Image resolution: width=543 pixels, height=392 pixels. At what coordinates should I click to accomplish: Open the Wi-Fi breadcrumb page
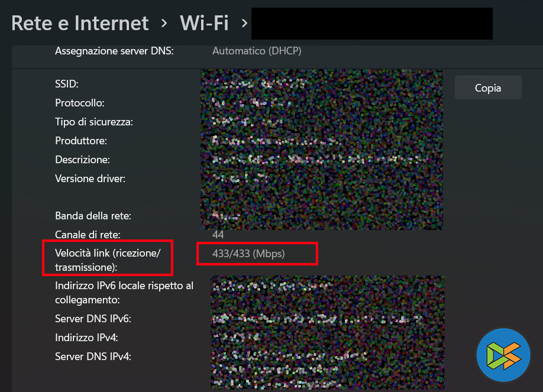(x=204, y=23)
